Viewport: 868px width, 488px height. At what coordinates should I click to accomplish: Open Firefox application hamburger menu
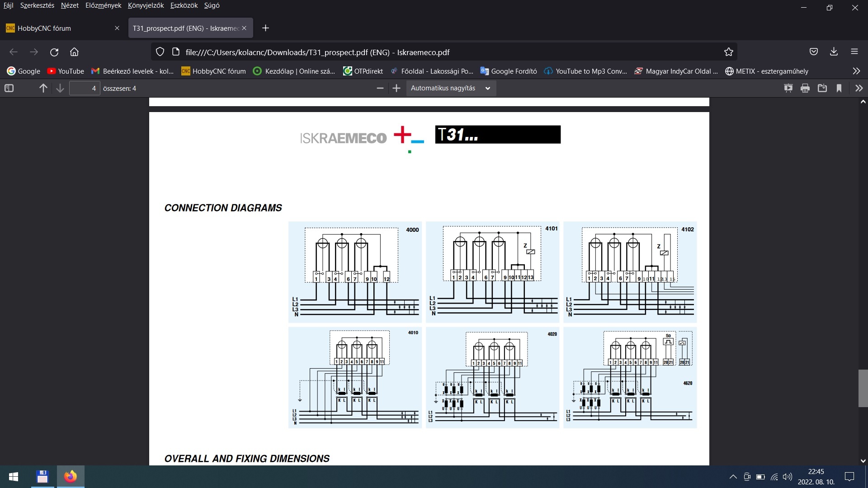click(854, 52)
